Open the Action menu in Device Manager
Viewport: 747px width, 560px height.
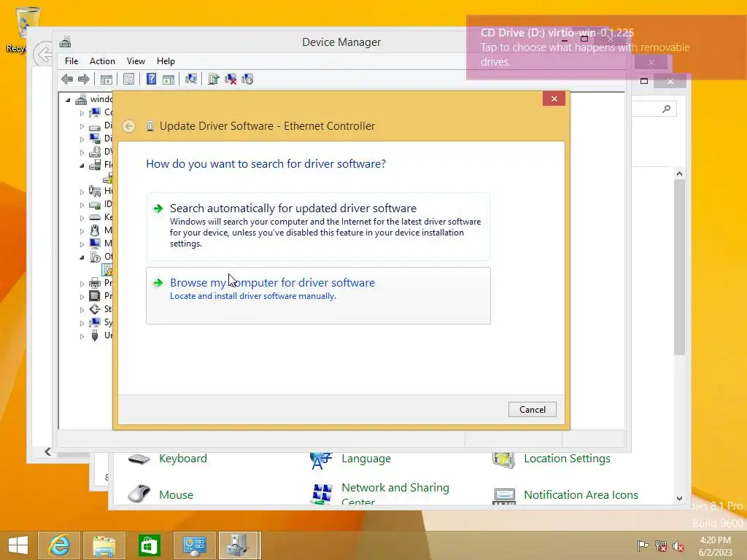(x=102, y=61)
